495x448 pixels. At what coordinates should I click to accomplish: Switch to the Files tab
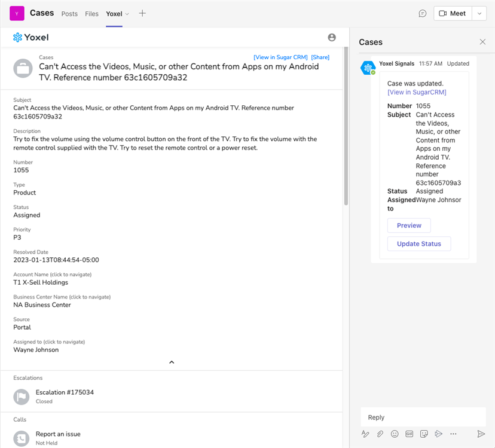[91, 14]
